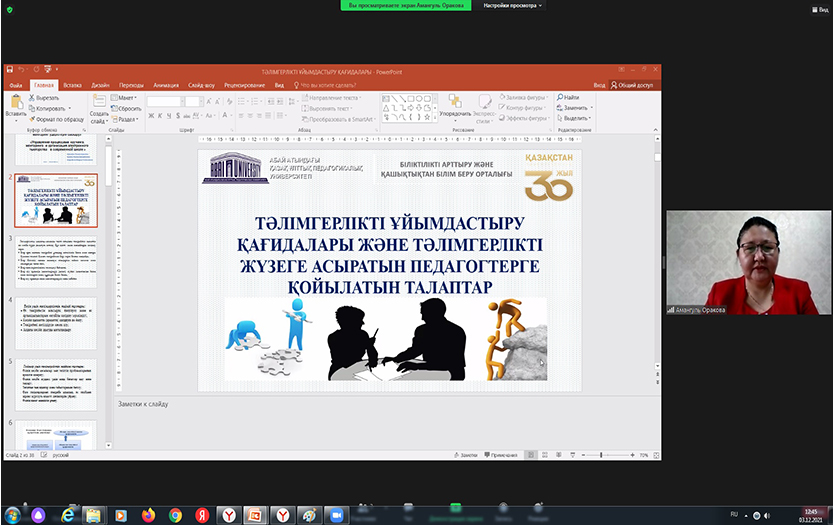833x525 pixels.
Task: Click Вырезать (Cut) scissors icon
Action: click(x=32, y=98)
